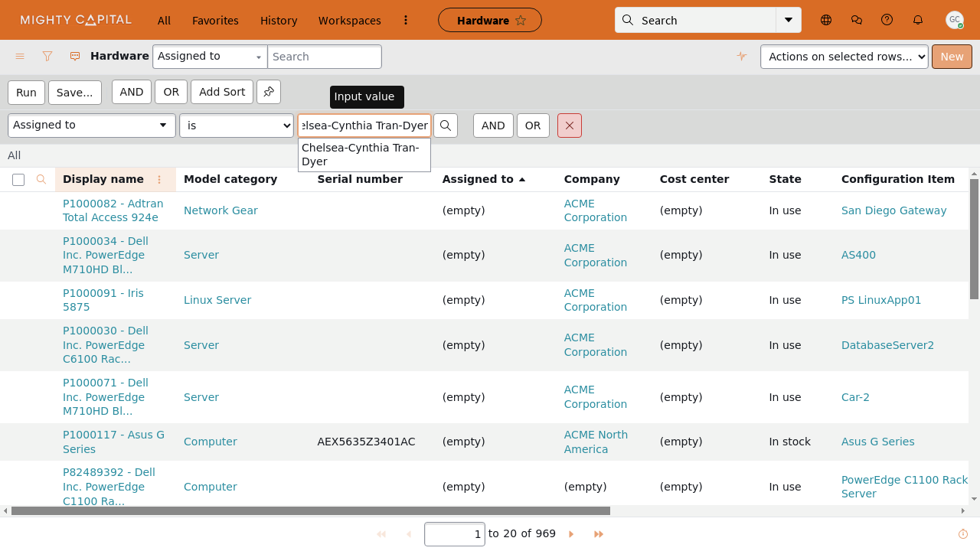Click the vertical scrollbar thumb
The image size is (980, 551).
click(x=974, y=239)
